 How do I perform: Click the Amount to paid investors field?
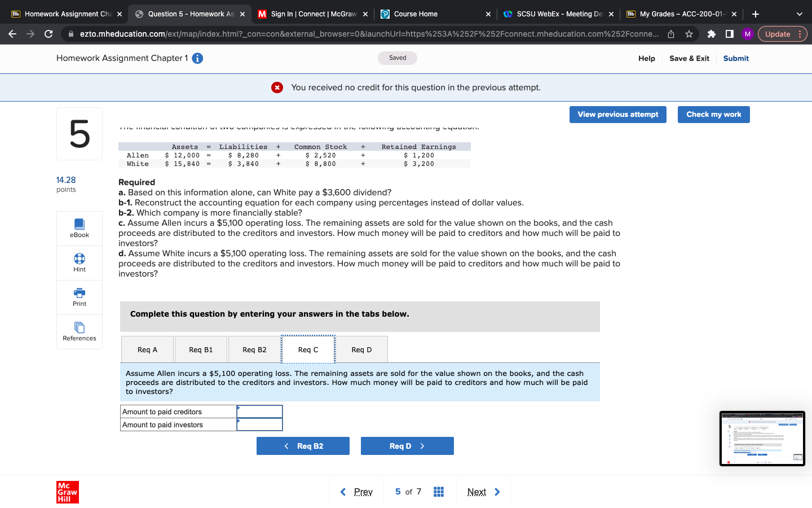(x=259, y=424)
